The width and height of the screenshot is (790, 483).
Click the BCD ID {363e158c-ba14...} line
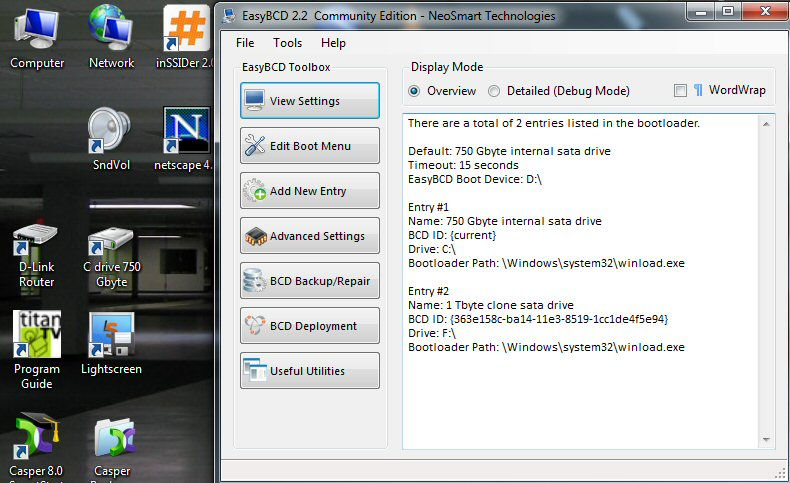[x=538, y=319]
